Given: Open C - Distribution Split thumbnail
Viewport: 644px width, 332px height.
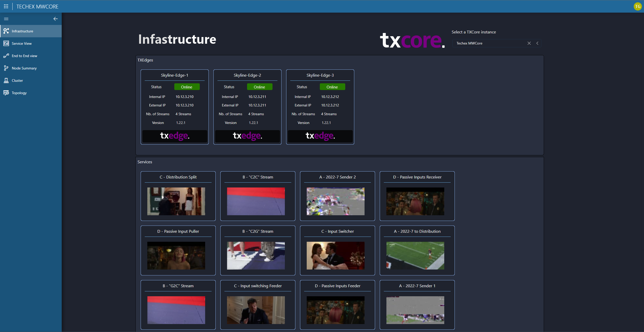Looking at the screenshot, I should click(176, 201).
